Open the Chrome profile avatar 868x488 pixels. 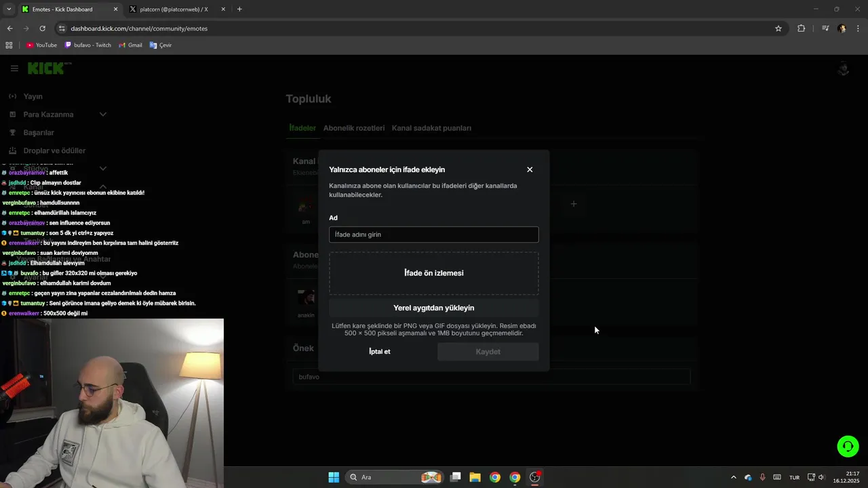click(x=842, y=28)
